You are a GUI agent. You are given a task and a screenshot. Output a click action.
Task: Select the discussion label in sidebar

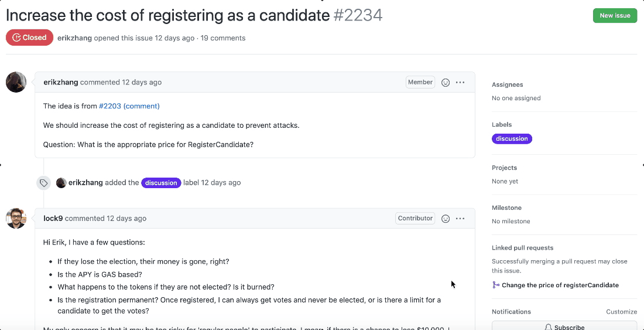512,139
